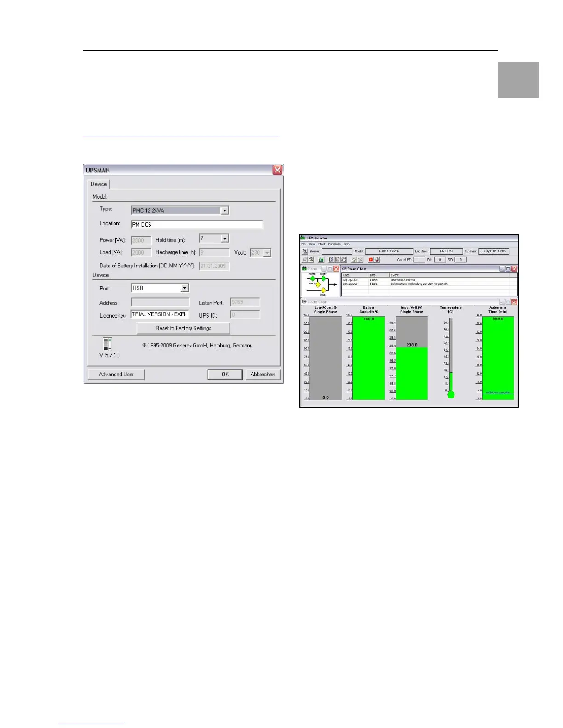563x728 pixels.
Task: Click the Count PF value box
Action: 419,260
